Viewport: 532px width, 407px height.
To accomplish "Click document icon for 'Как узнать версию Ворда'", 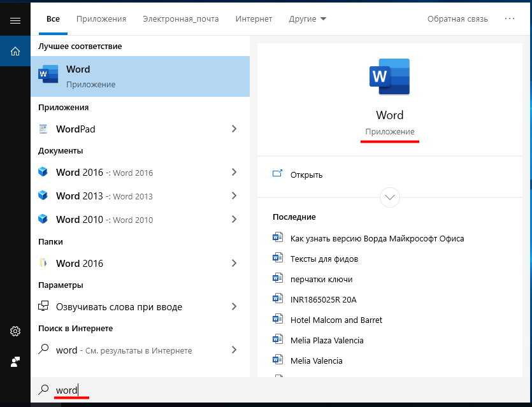I will (278, 238).
